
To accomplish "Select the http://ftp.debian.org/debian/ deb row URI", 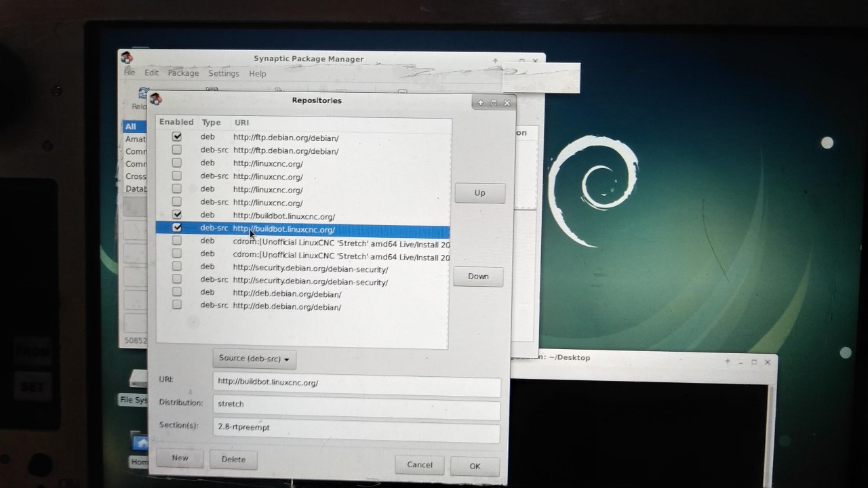I will tap(286, 138).
